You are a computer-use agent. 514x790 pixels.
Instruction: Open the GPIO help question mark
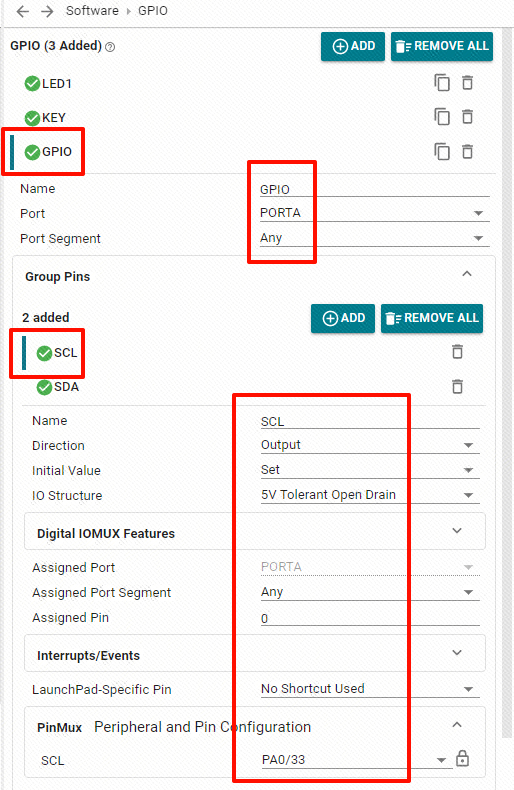110,47
